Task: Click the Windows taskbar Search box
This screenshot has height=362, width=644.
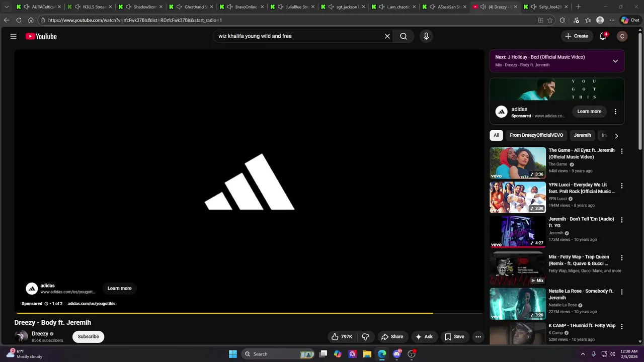Action: (277, 354)
